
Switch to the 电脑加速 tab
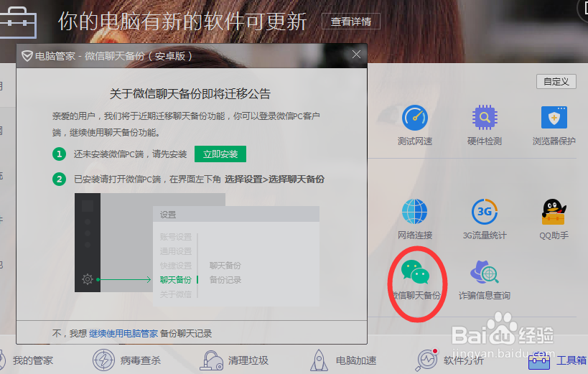coord(343,360)
